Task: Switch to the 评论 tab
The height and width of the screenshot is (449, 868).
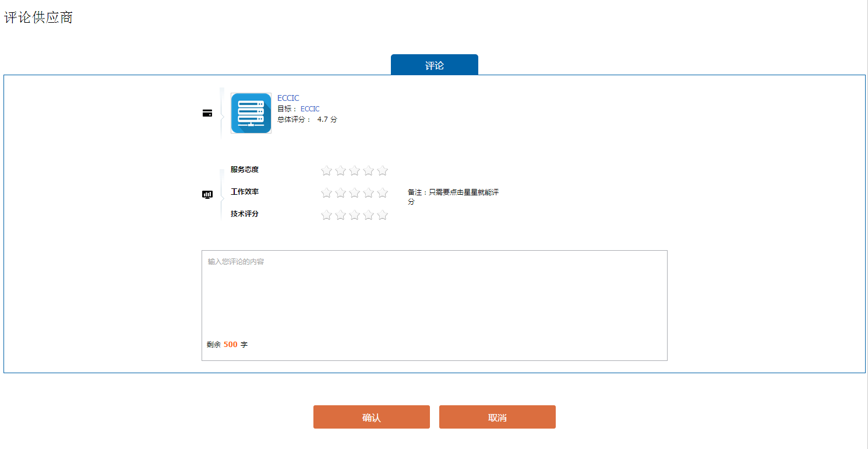Action: tap(435, 65)
